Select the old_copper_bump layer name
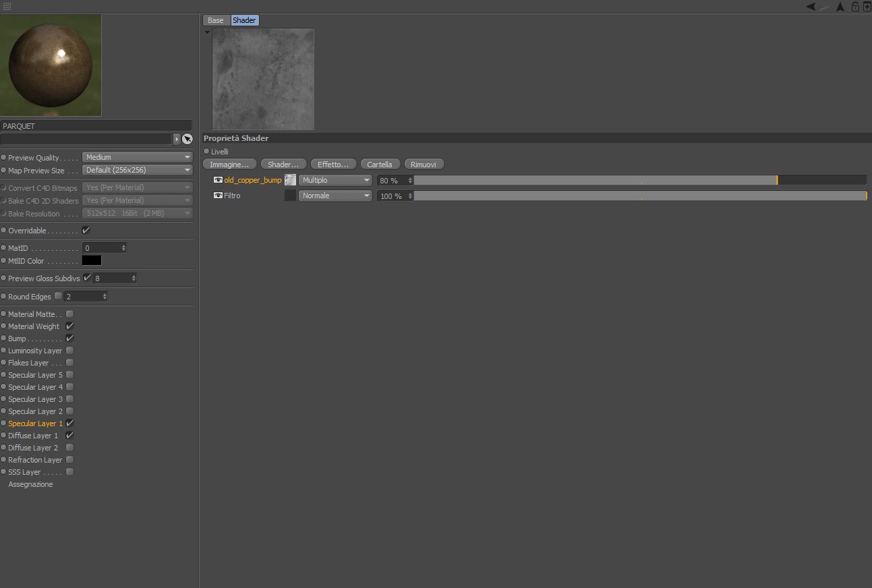The height and width of the screenshot is (588, 872). pos(253,180)
